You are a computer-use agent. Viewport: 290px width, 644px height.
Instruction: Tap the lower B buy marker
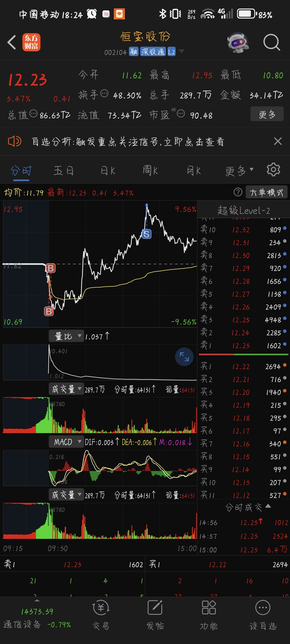[x=49, y=311]
